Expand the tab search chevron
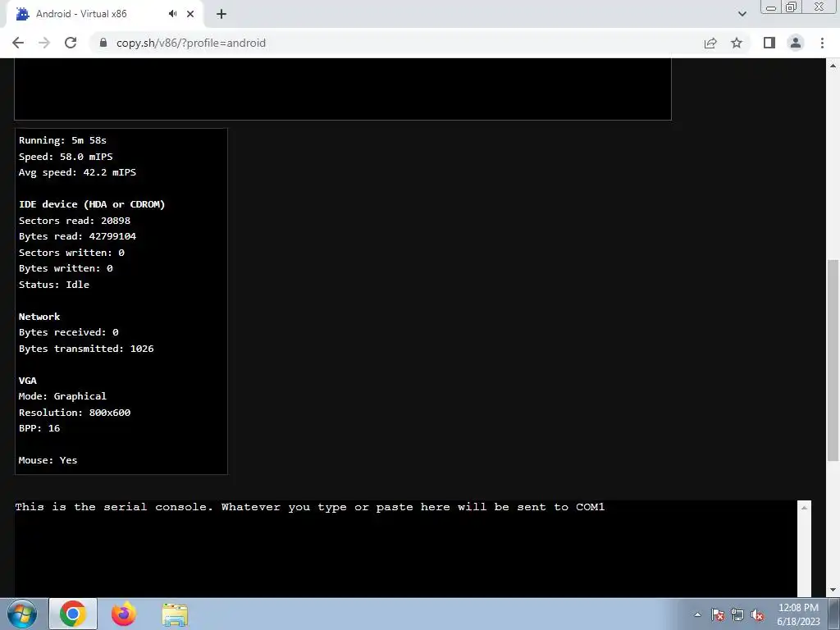The height and width of the screenshot is (630, 840). [x=742, y=14]
